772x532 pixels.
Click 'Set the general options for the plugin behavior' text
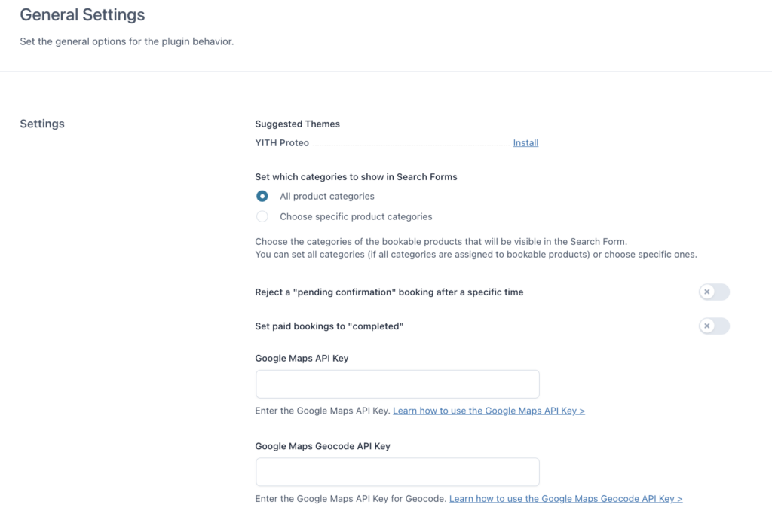[127, 42]
